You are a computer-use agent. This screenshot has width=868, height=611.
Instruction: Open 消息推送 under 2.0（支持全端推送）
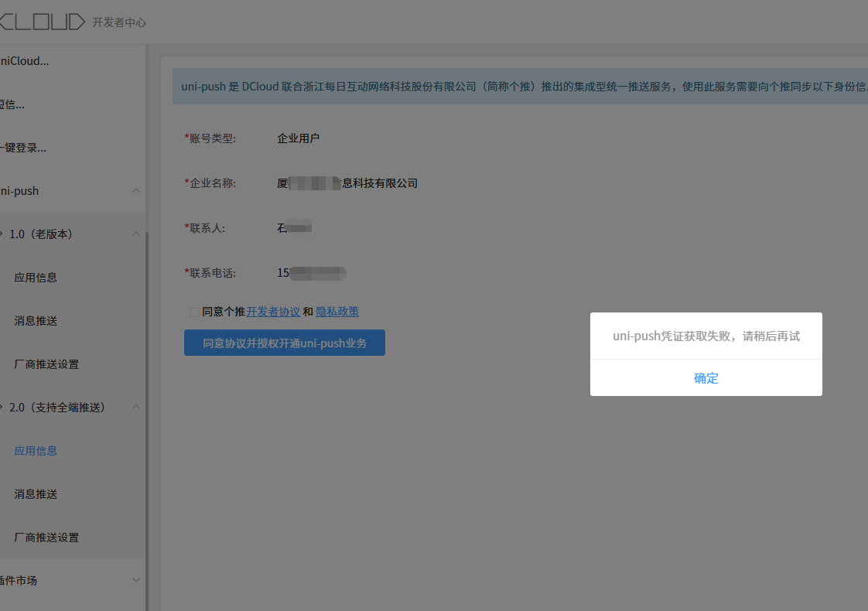point(36,493)
